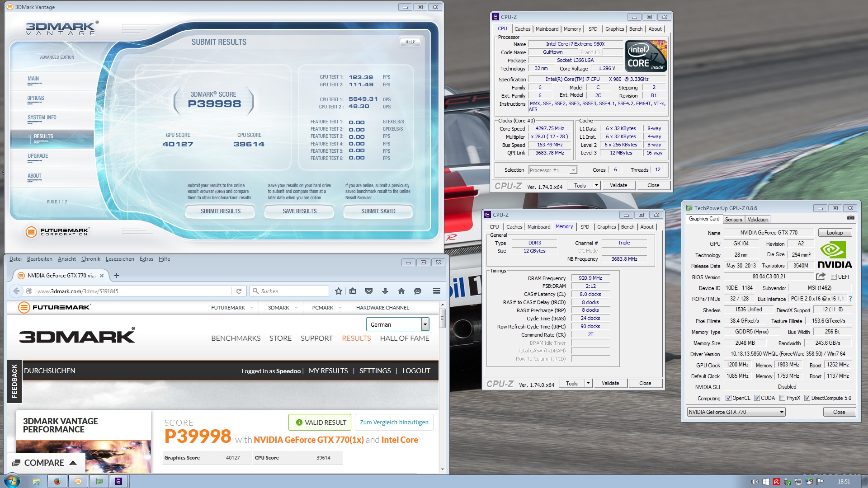Open the GPU selection dropdown in GPU-Z
Screen dimensions: 868x488
736,412
